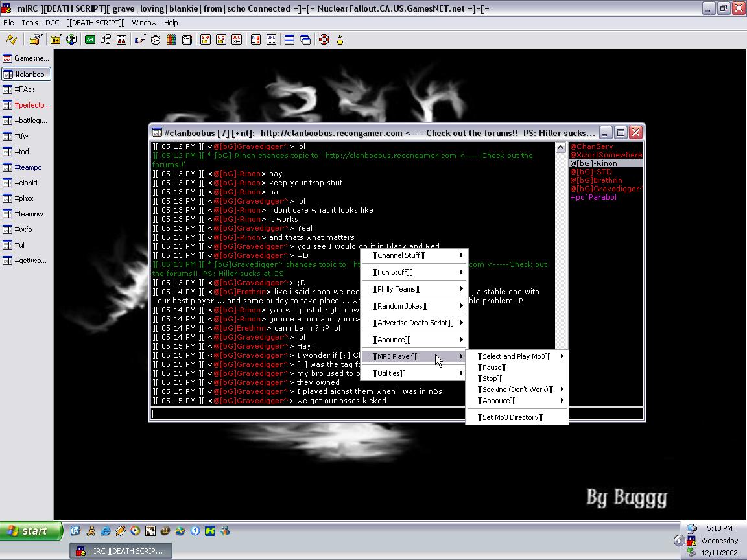Launch Winamp from the quick launch bar
The image size is (747, 560).
coord(121,531)
